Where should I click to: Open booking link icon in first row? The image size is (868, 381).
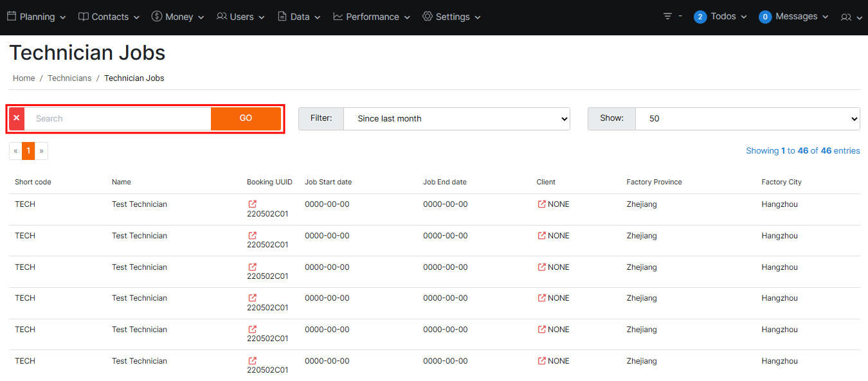[253, 204]
